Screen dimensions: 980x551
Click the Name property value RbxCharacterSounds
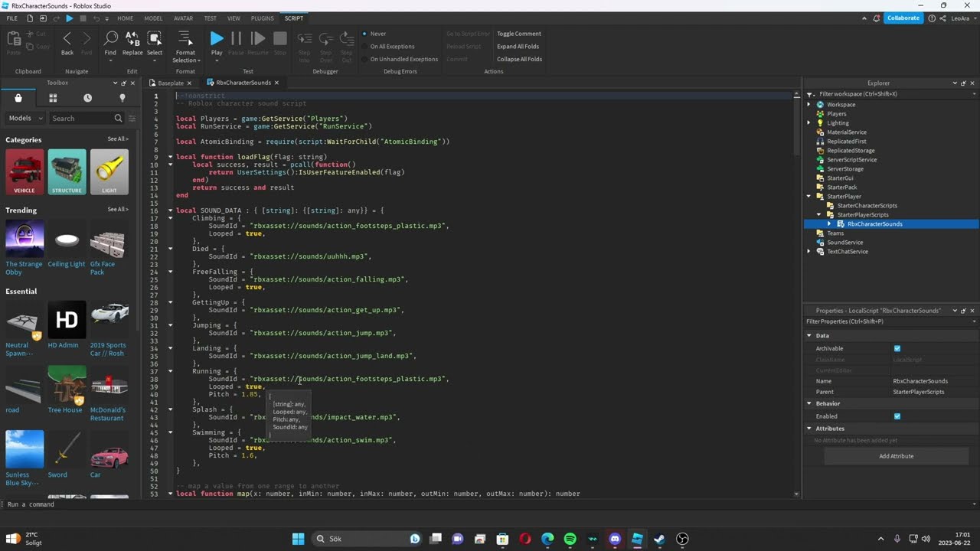click(920, 381)
